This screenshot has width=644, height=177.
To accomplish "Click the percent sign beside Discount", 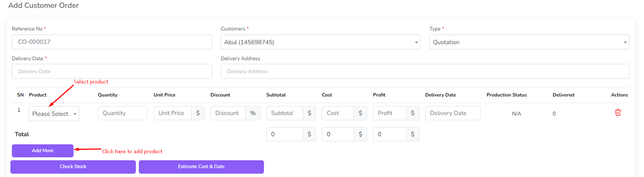I will coord(253,113).
